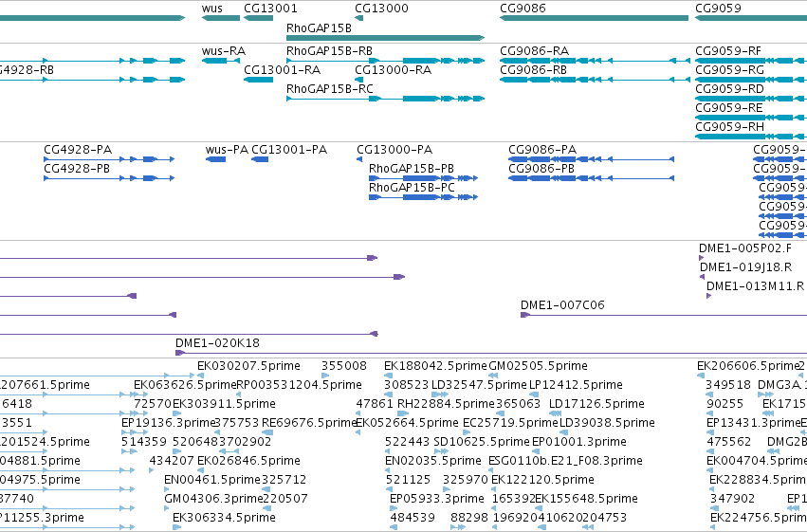Click the RhoGAP15B-RB transcript label

coord(329,51)
